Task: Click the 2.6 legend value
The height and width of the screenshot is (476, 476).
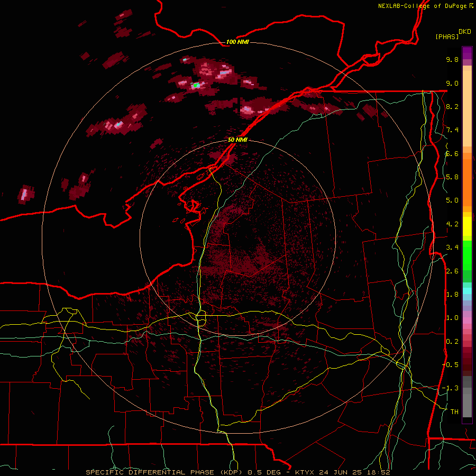Action: (x=452, y=271)
